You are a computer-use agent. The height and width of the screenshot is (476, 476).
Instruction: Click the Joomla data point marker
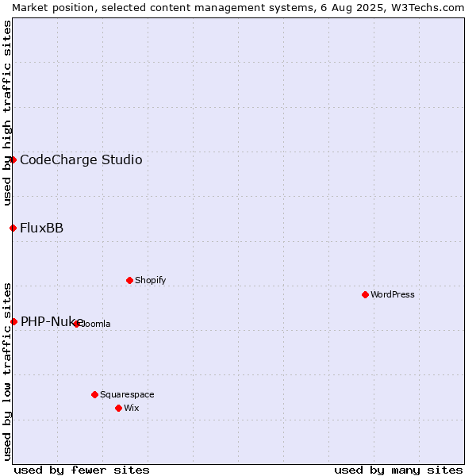(76, 324)
